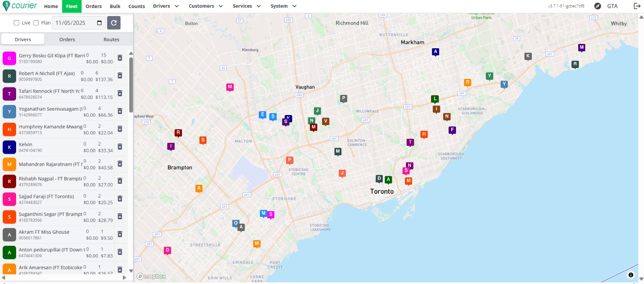Switch to the Orders tab in sidebar

click(x=67, y=39)
